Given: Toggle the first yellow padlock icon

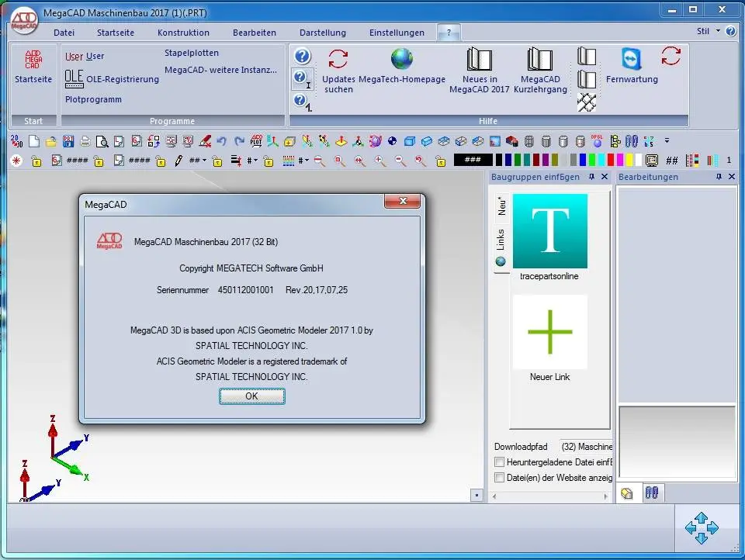Looking at the screenshot, I should click(36, 161).
